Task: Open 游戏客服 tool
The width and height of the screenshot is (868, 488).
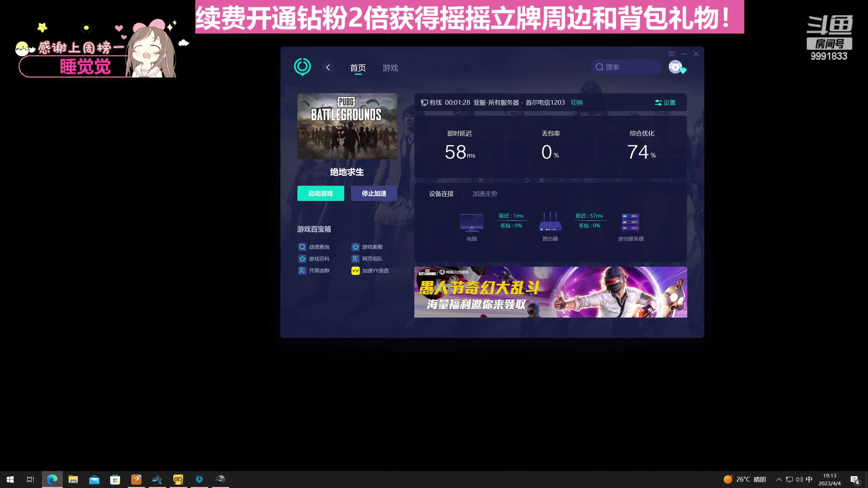Action: pos(367,247)
